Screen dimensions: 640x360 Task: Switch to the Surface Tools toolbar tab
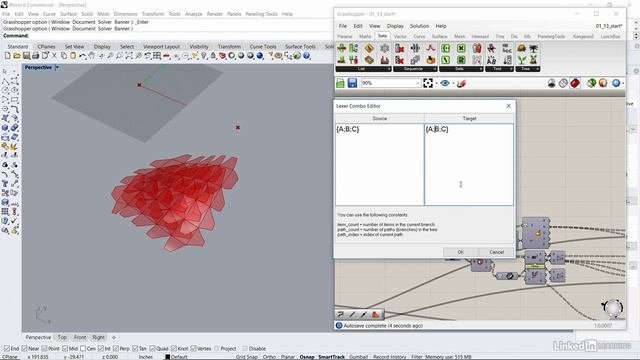(300, 47)
